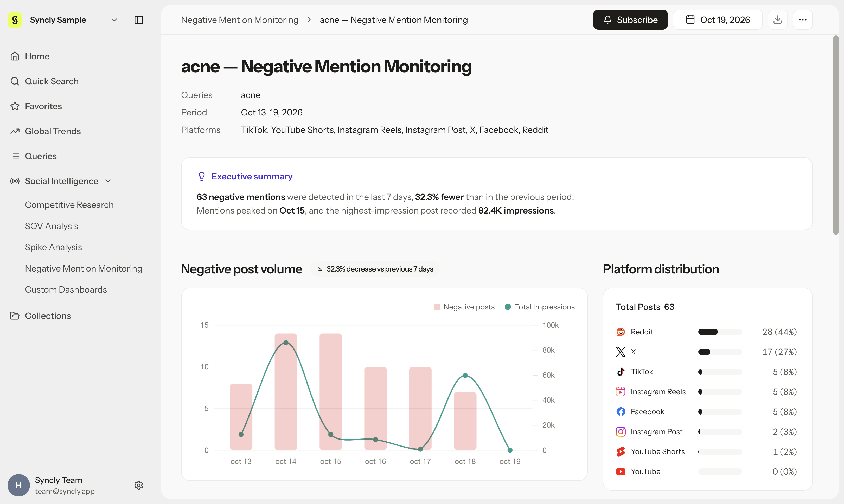Open Collections
The image size is (844, 504).
coord(40,315)
